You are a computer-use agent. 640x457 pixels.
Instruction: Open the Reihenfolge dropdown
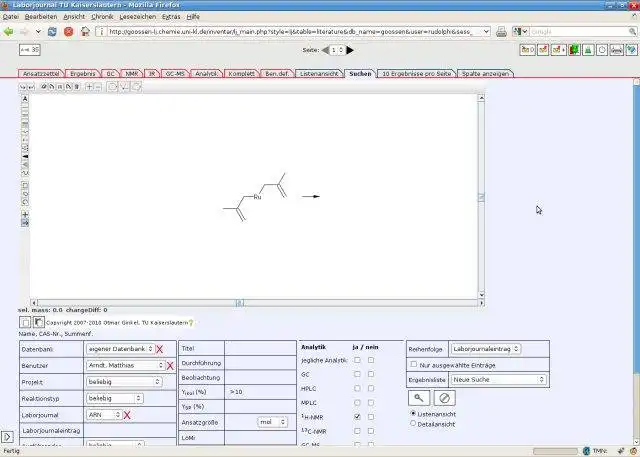(x=486, y=349)
